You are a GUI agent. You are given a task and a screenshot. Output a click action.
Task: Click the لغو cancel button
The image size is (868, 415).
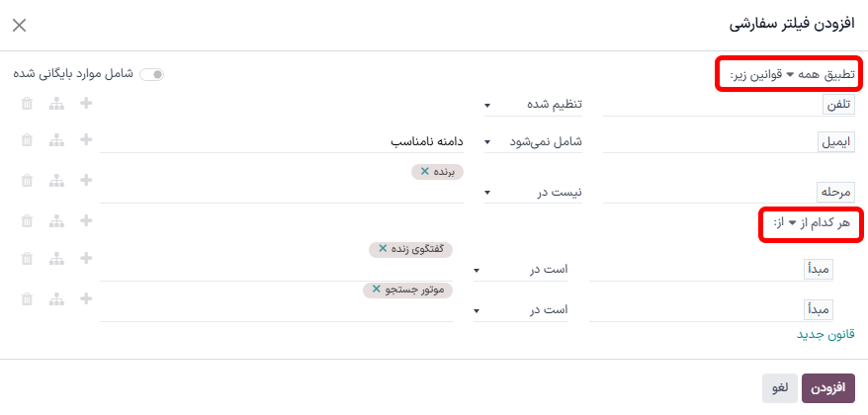pos(779,388)
